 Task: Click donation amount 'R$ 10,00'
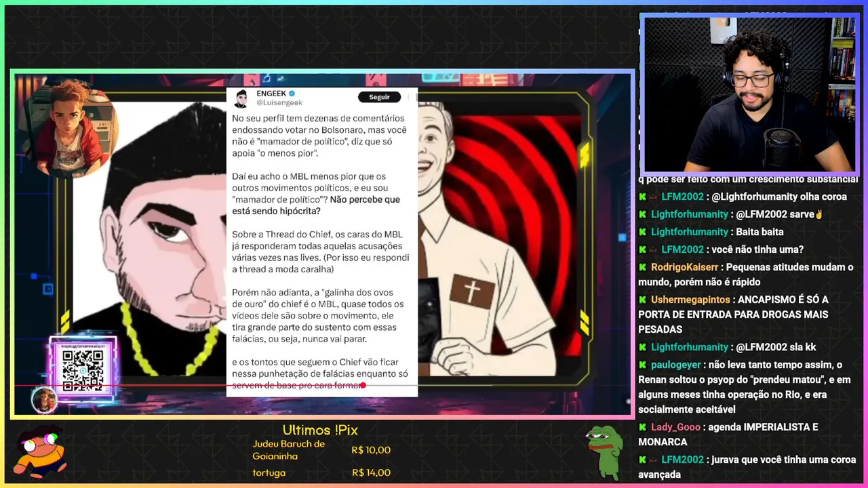[371, 450]
